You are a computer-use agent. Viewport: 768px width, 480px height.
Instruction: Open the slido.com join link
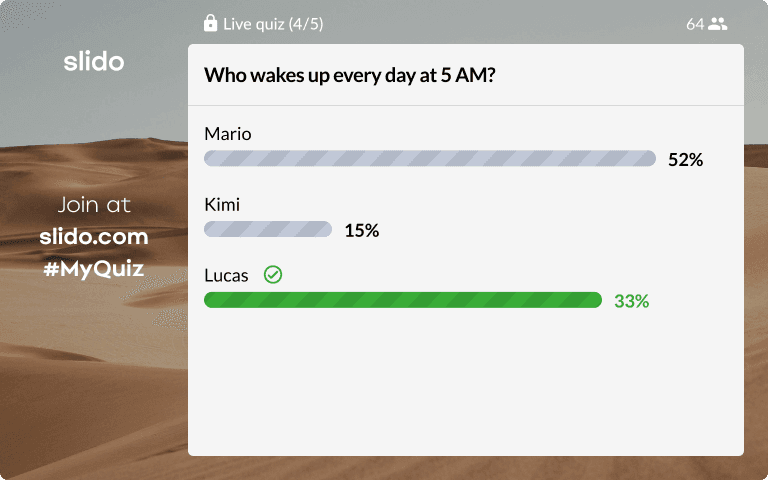click(94, 237)
